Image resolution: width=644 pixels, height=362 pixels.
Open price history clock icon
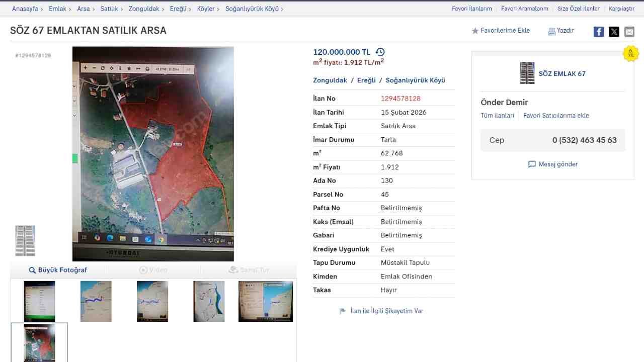(380, 52)
